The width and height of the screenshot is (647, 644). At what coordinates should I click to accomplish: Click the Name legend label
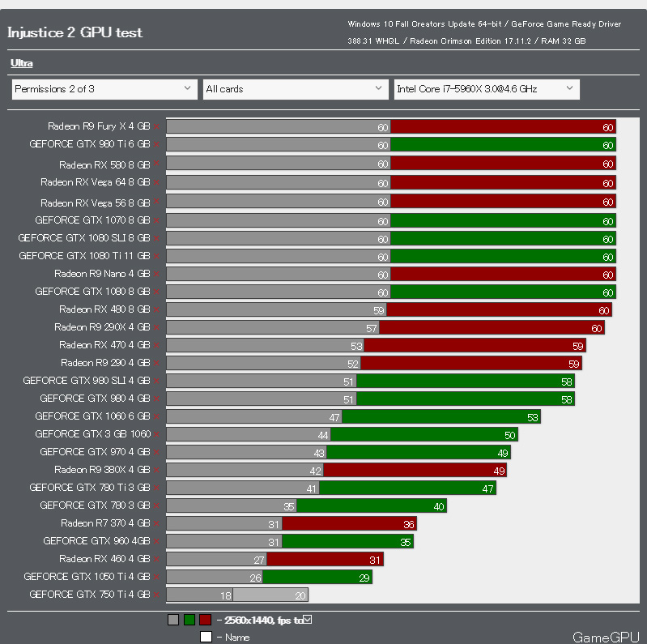click(x=237, y=638)
